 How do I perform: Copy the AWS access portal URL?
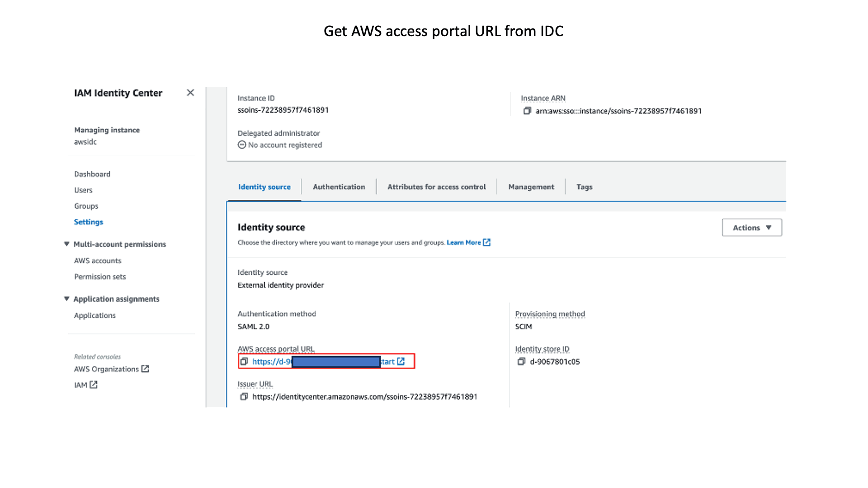tap(244, 361)
